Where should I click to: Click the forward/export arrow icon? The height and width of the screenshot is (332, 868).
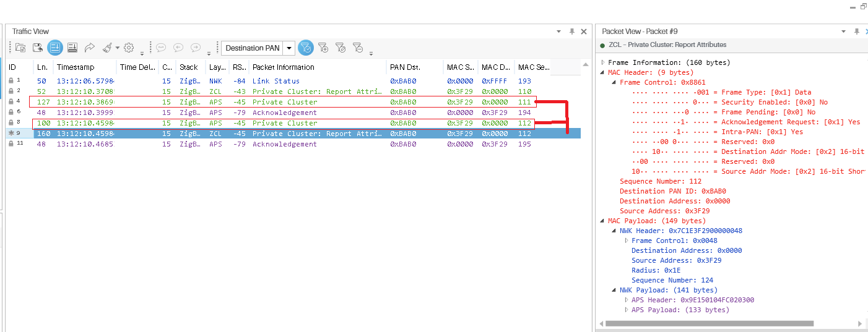coord(90,48)
